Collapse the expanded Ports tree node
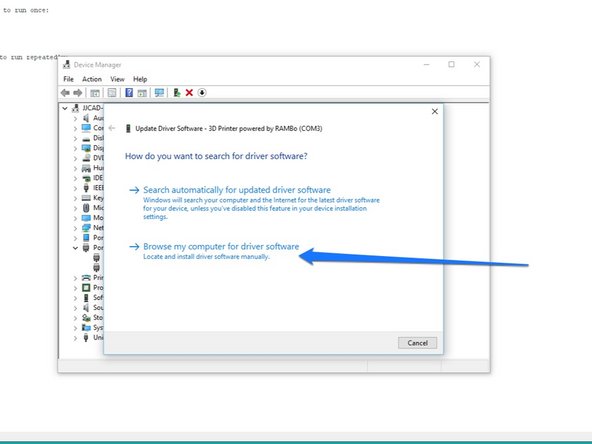The height and width of the screenshot is (444, 592). click(x=75, y=248)
